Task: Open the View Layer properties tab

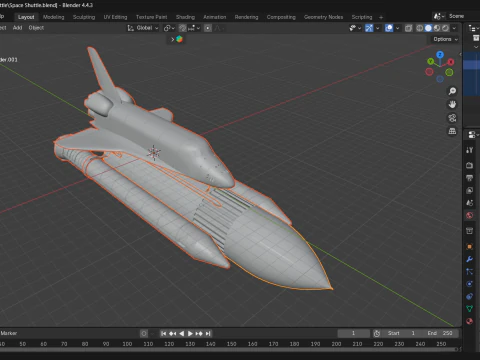Action: click(470, 191)
